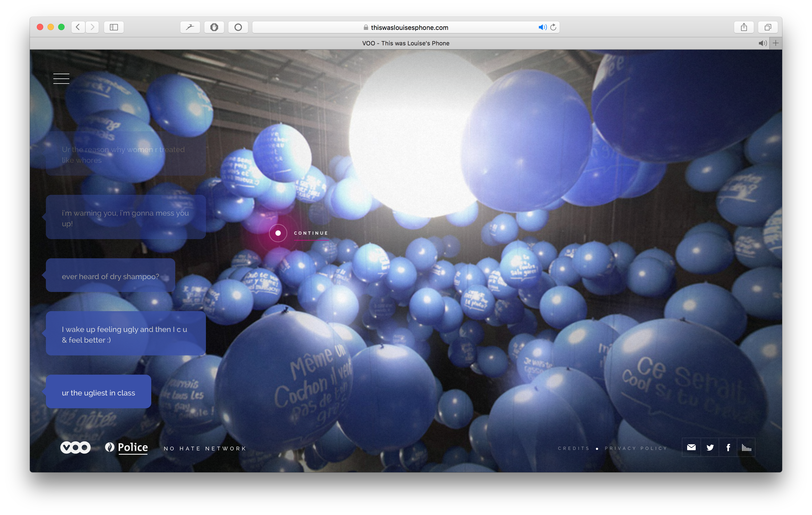Open the Privacy Policy link
This screenshot has height=515, width=812.
click(636, 448)
